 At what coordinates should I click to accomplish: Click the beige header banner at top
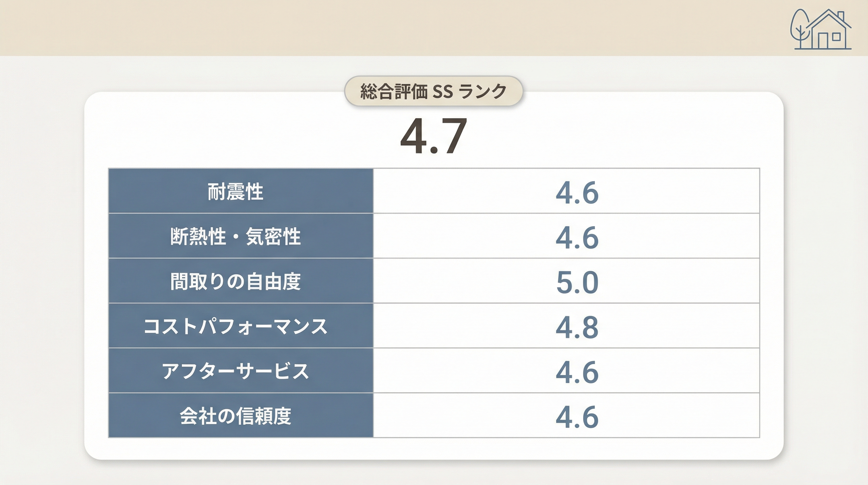tap(371, 27)
